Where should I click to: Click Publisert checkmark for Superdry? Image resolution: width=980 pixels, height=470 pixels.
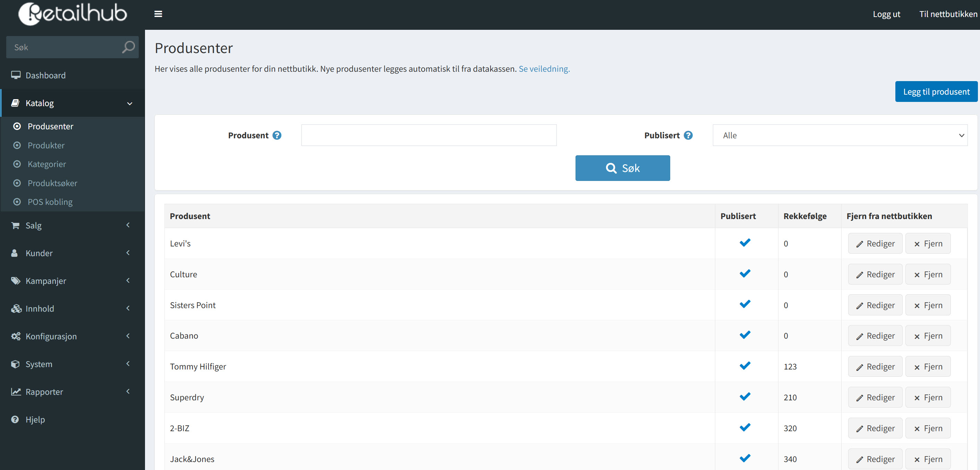click(745, 397)
